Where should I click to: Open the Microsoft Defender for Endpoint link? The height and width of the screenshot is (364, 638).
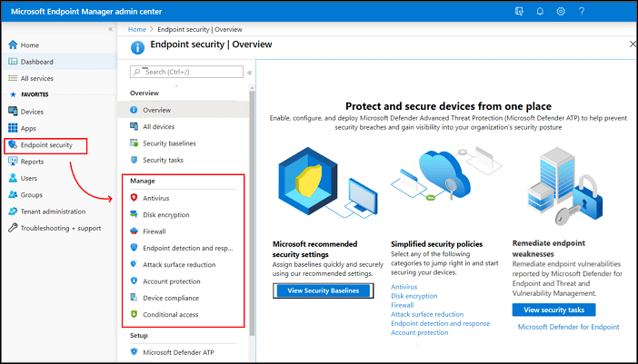pyautogui.click(x=568, y=327)
